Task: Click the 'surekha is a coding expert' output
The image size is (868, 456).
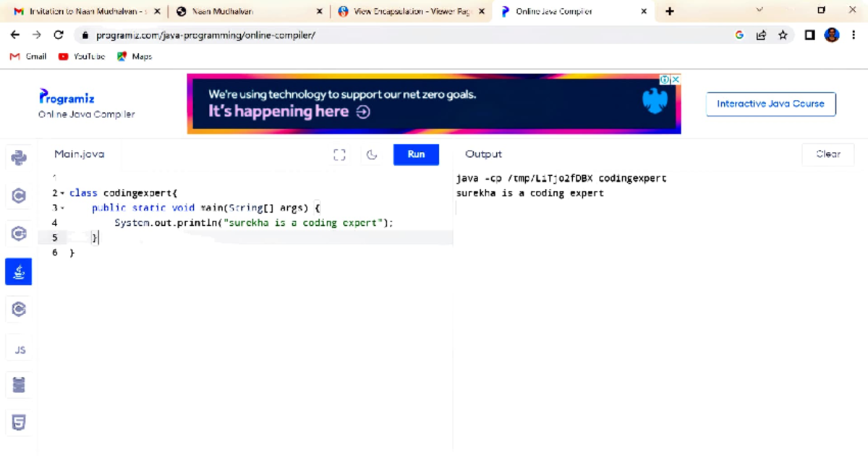Action: pos(529,193)
